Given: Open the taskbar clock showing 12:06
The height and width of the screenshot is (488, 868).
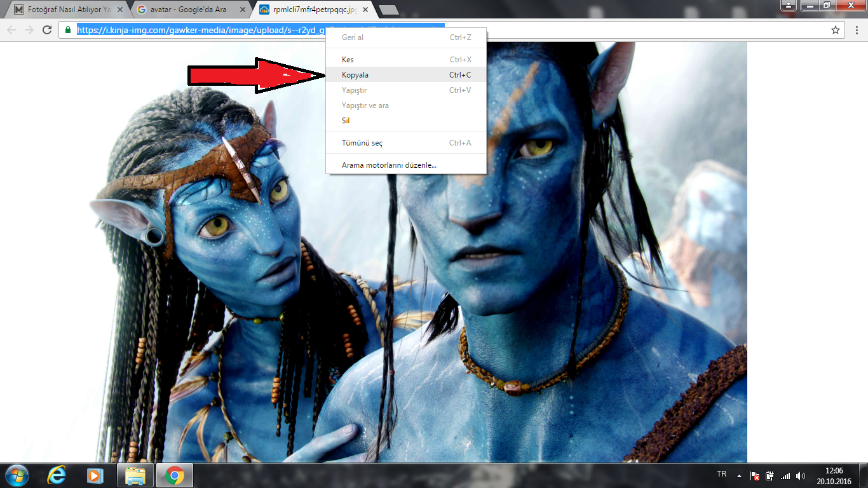Looking at the screenshot, I should pos(834,476).
